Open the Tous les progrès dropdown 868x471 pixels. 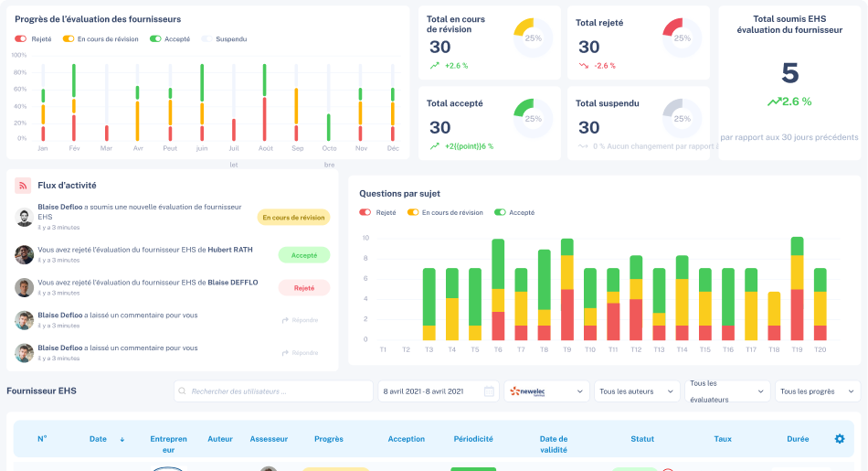(818, 391)
